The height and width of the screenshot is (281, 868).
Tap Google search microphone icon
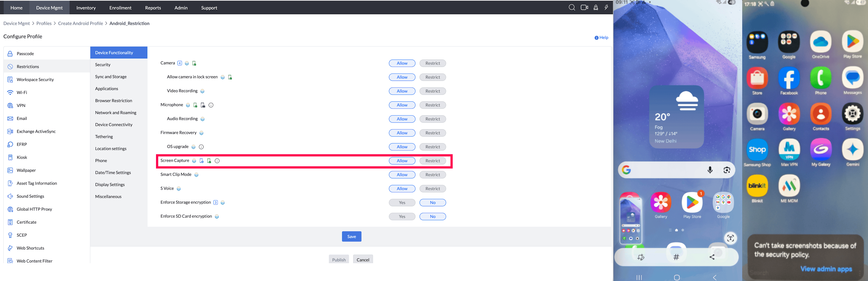(x=710, y=170)
